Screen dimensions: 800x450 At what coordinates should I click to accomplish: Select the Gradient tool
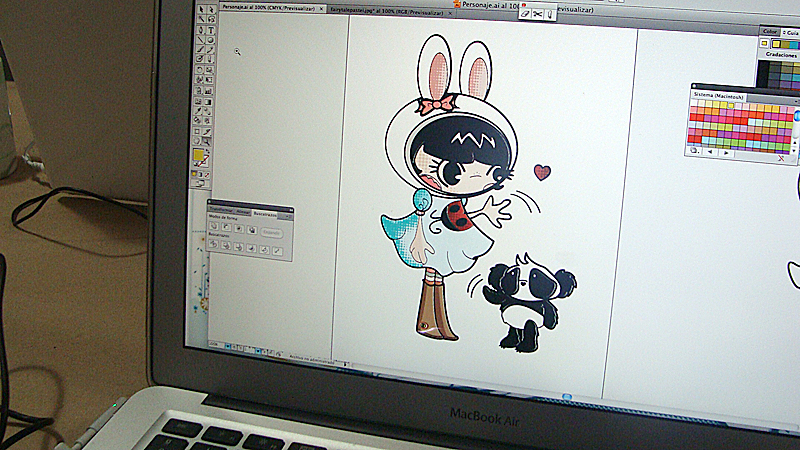(208, 102)
